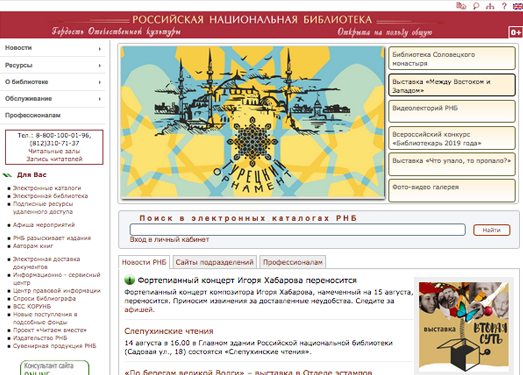Click the question mark help icon
Screen dimensions: 523x375
click(504, 6)
